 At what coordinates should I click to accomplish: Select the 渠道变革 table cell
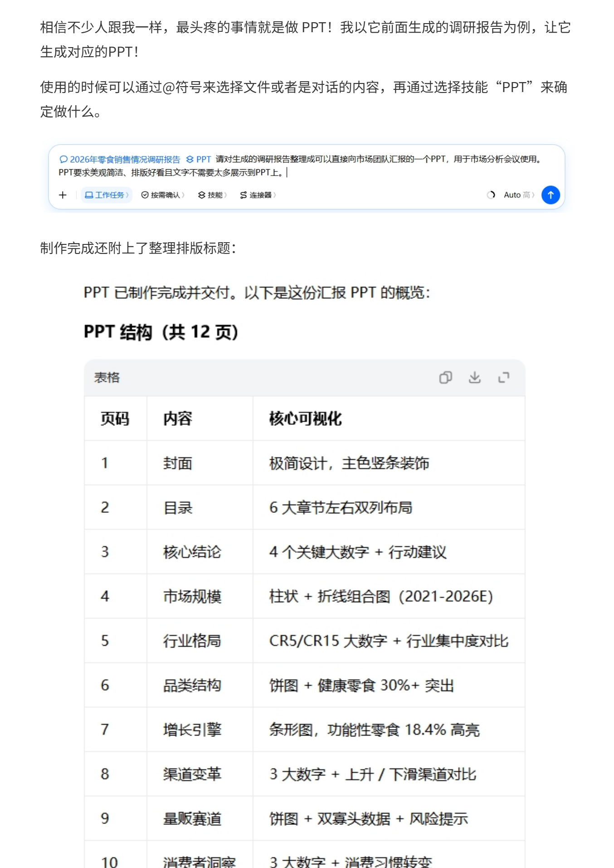coord(192,774)
